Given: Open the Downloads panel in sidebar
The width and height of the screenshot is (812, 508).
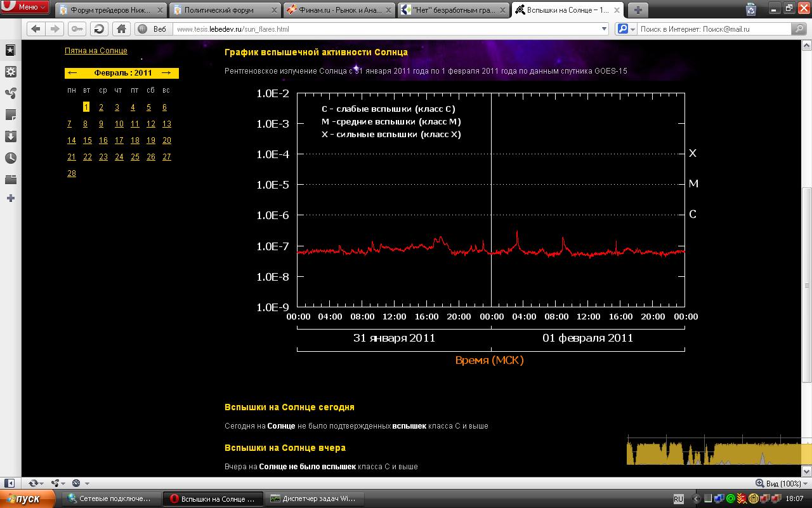Looking at the screenshot, I should (x=11, y=137).
